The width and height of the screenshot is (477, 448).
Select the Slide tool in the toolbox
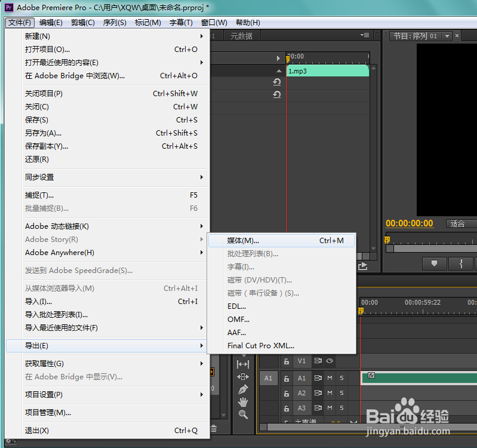(x=243, y=377)
